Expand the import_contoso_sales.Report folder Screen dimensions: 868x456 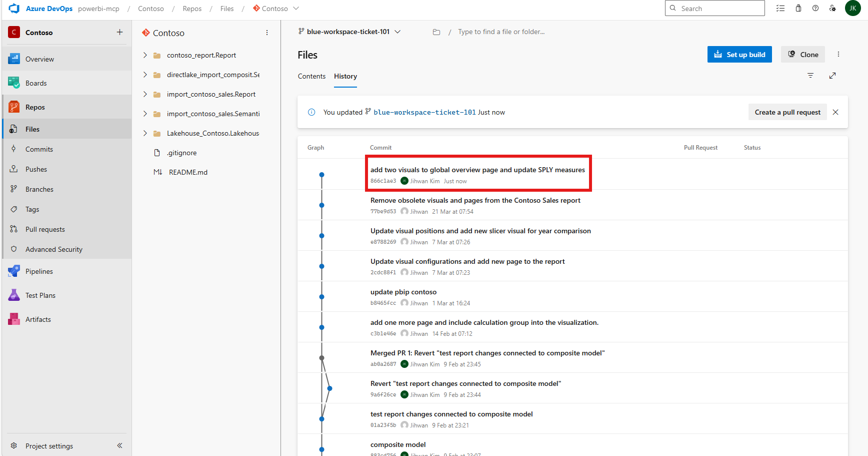click(x=145, y=94)
